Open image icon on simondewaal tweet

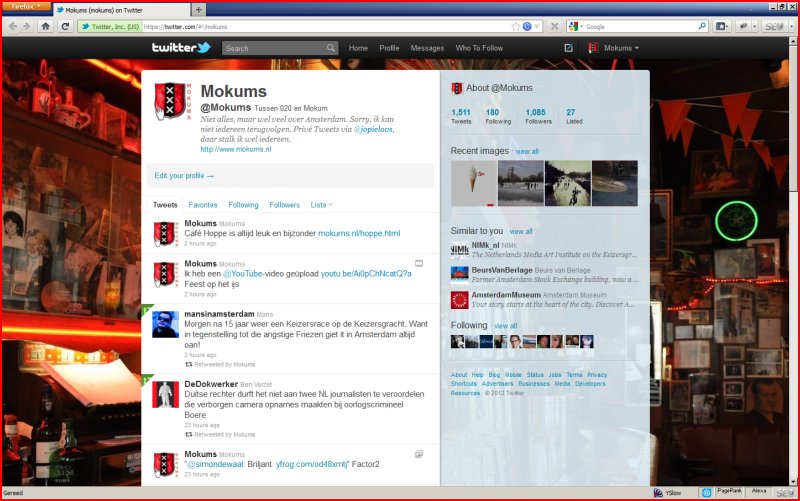(x=419, y=454)
